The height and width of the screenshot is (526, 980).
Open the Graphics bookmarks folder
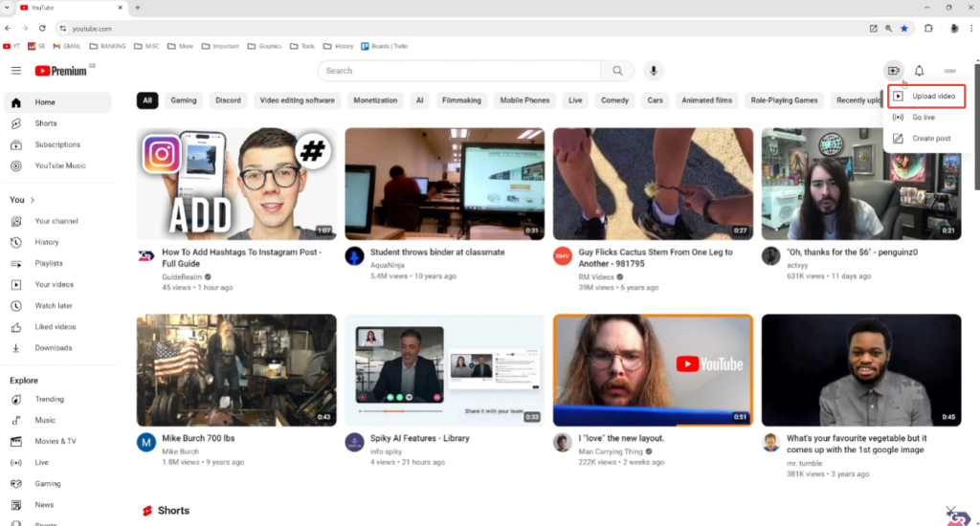pos(264,46)
